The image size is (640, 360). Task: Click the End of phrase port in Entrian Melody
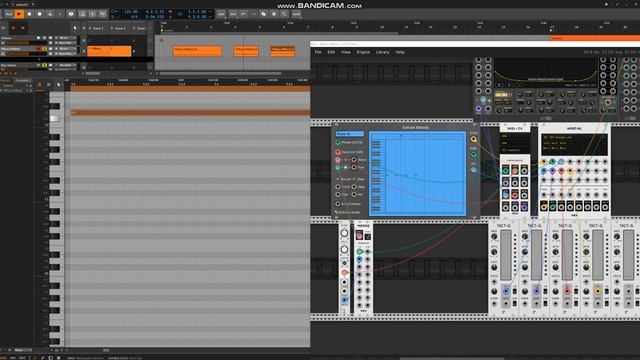click(x=338, y=204)
